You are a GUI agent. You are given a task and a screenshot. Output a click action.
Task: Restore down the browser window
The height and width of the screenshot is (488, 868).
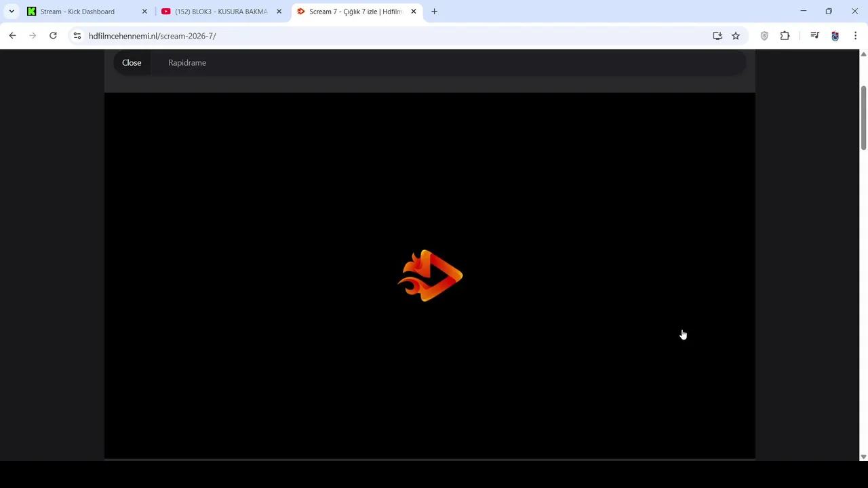pos(829,12)
